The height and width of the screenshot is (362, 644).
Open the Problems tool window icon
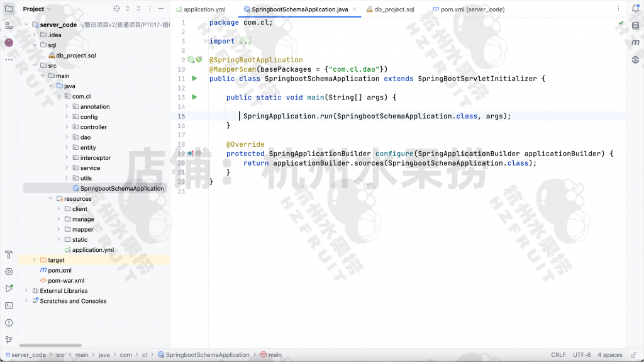(9, 322)
